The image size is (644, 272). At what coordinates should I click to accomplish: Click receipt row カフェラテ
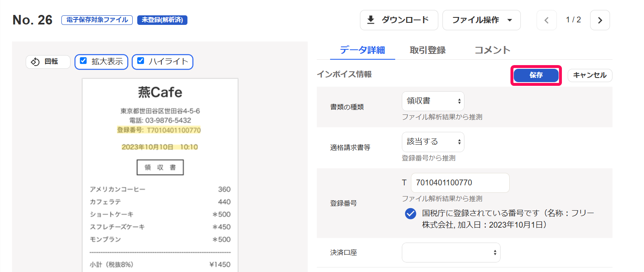pyautogui.click(x=160, y=202)
